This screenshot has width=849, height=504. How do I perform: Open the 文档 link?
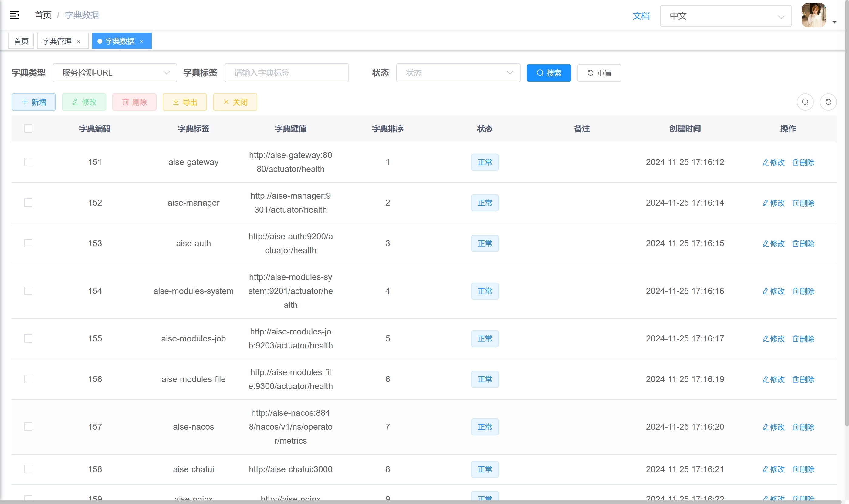(641, 16)
